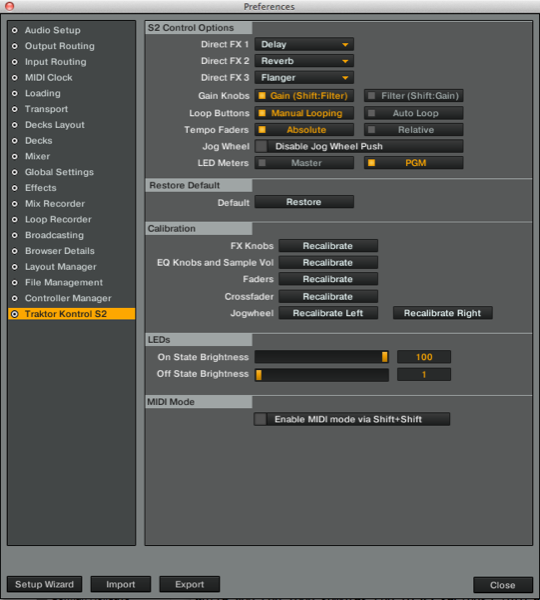Viewport: 540px width, 600px height.
Task: Click the gray indicator on Relative tempo option
Action: (x=371, y=129)
